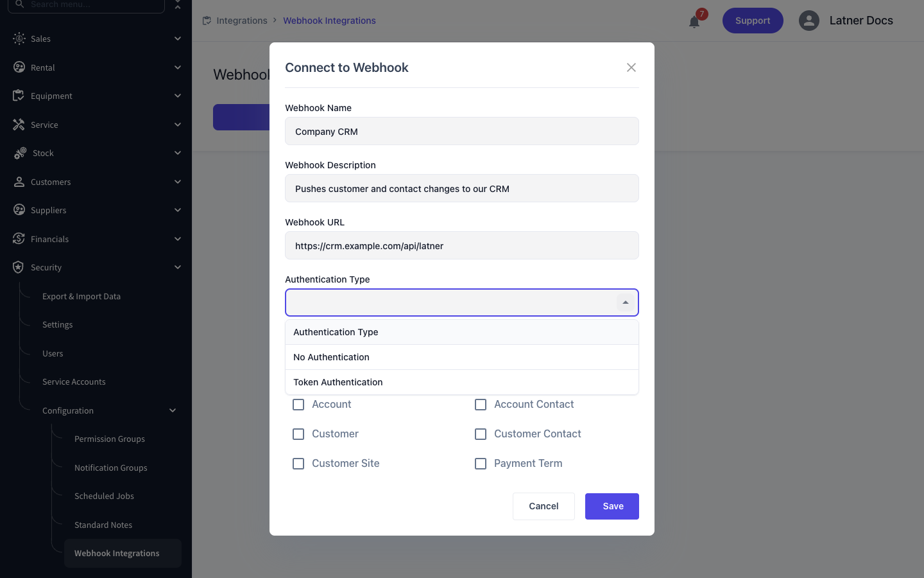The image size is (924, 578).
Task: Open Service Accounts in sidebar
Action: pos(74,381)
